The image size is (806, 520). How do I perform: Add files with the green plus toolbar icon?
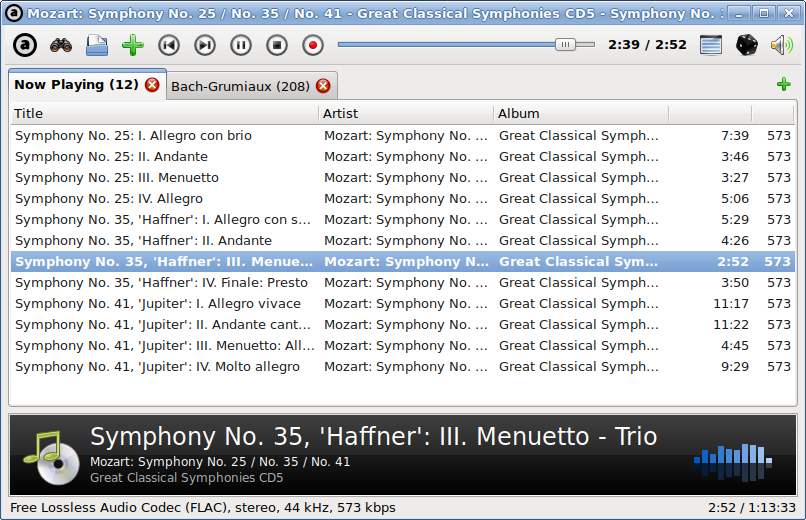(x=133, y=45)
